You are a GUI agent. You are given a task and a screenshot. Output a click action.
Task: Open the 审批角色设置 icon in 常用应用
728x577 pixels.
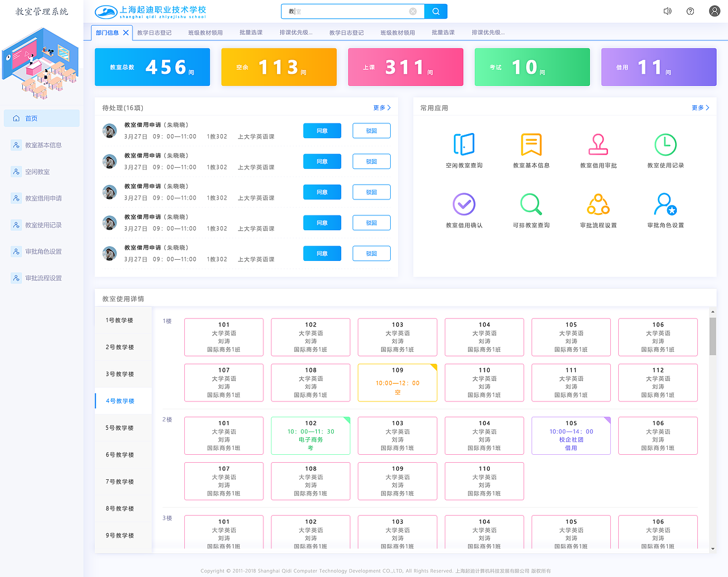coord(665,204)
